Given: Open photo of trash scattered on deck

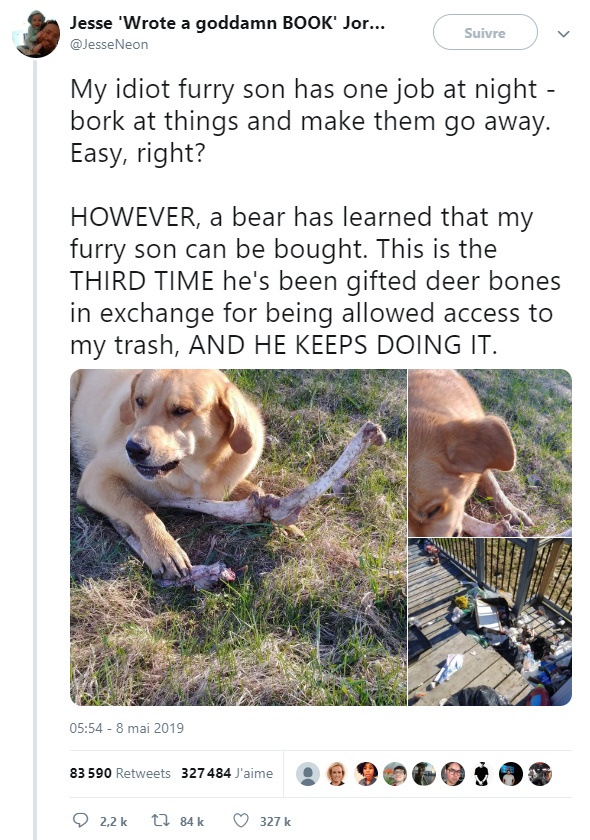Looking at the screenshot, I should click(490, 622).
